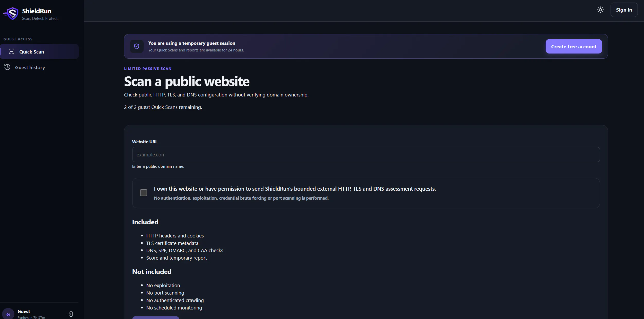Click 'No authenticated crawling' list item
The width and height of the screenshot is (644, 319).
pos(175,300)
